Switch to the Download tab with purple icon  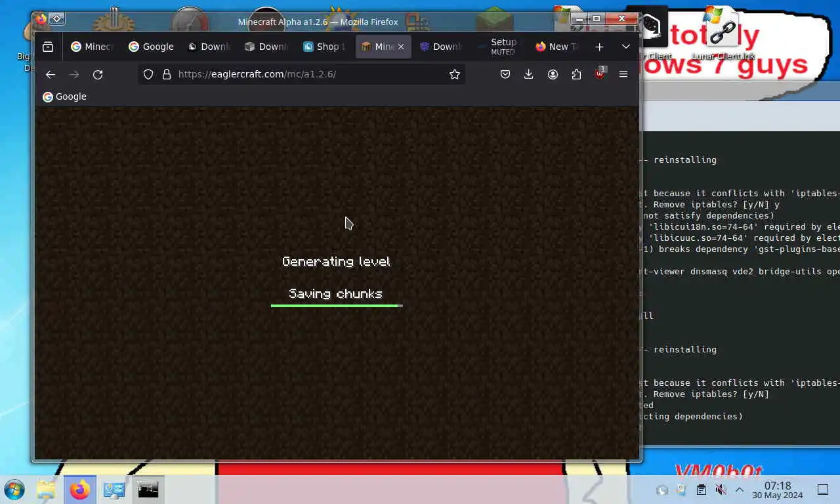441,47
